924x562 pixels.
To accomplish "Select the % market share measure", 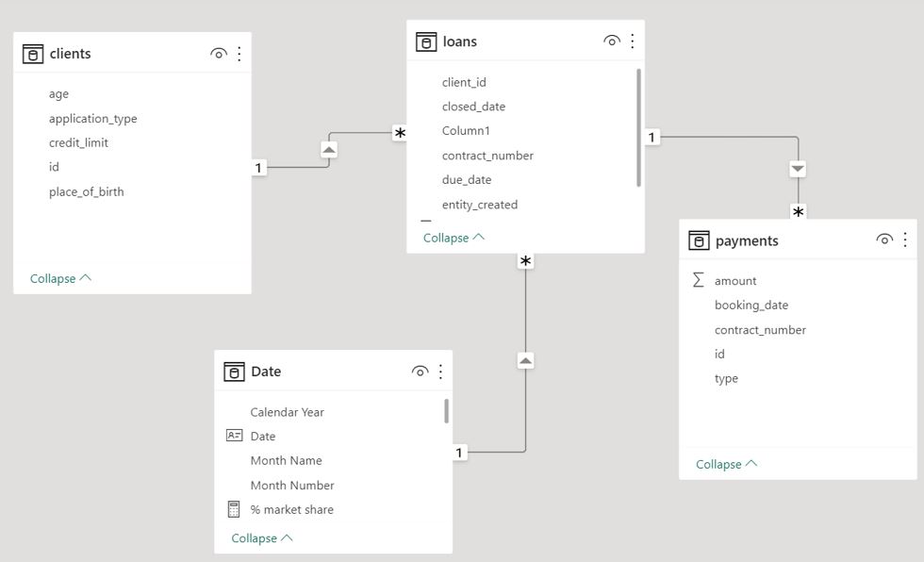I will pyautogui.click(x=291, y=509).
